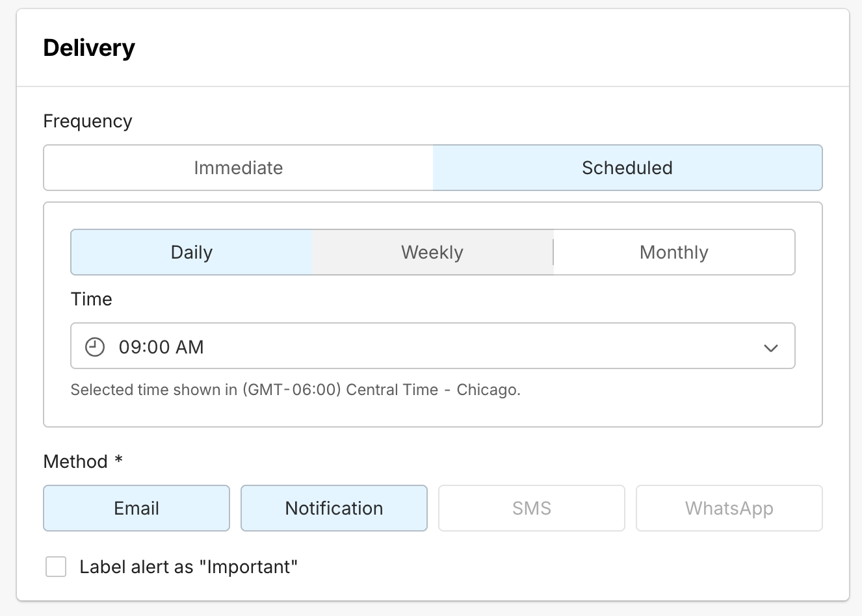Switch to the Monthly schedule option
862x616 pixels.
pos(673,252)
